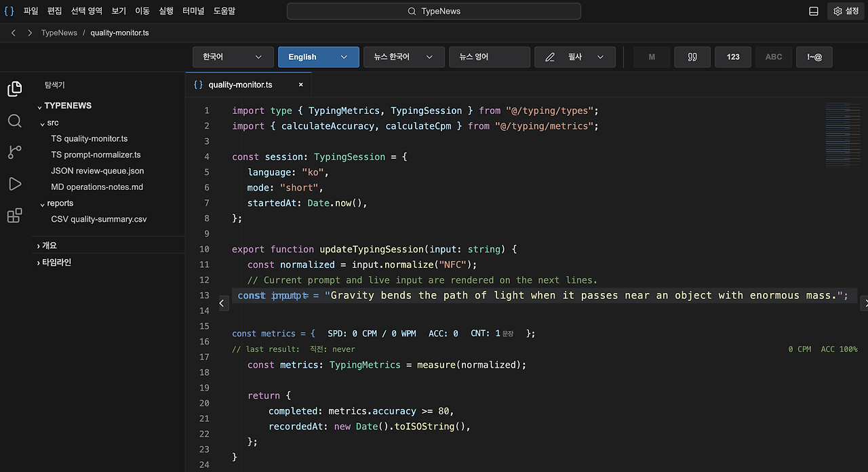Click the '직전: never' last result text
Image resolution: width=868 pixels, height=472 pixels.
(332, 349)
